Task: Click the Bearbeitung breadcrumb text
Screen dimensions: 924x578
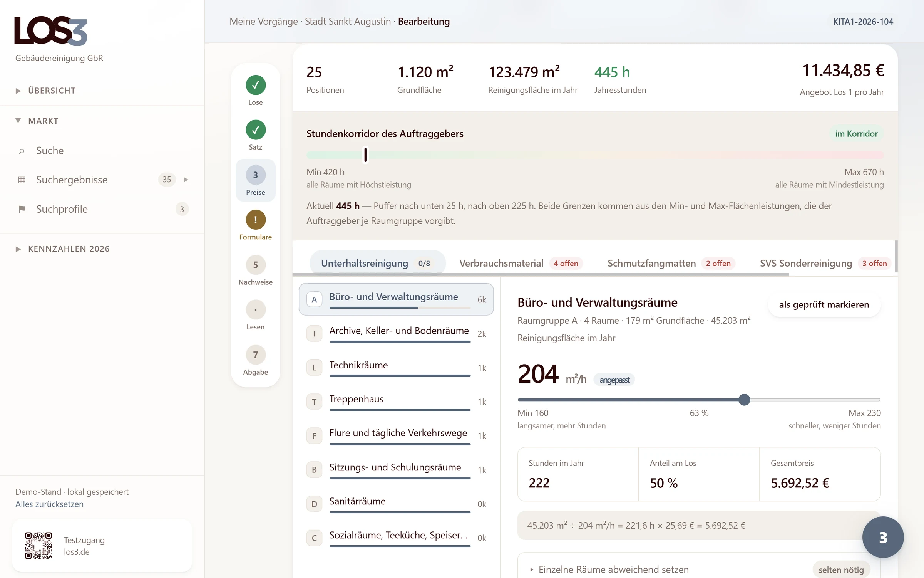Action: click(424, 22)
